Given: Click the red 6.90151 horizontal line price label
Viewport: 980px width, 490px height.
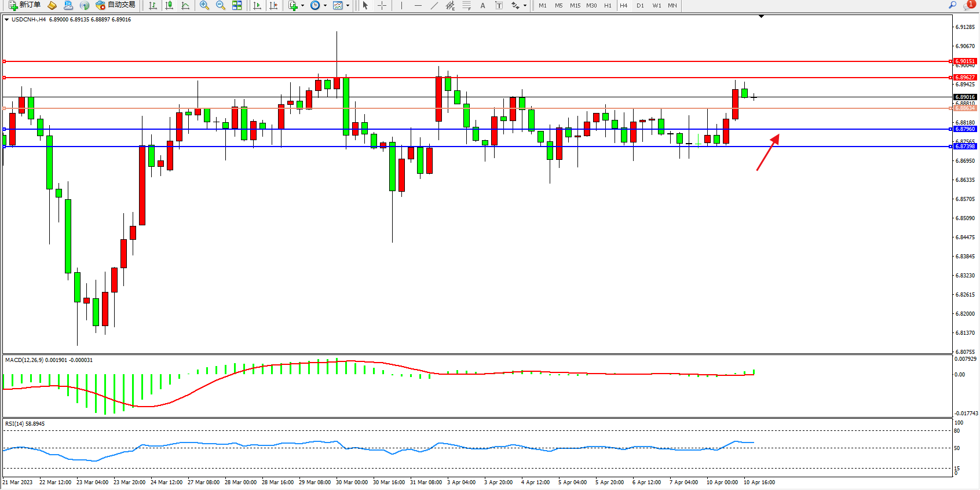Looking at the screenshot, I should 964,61.
